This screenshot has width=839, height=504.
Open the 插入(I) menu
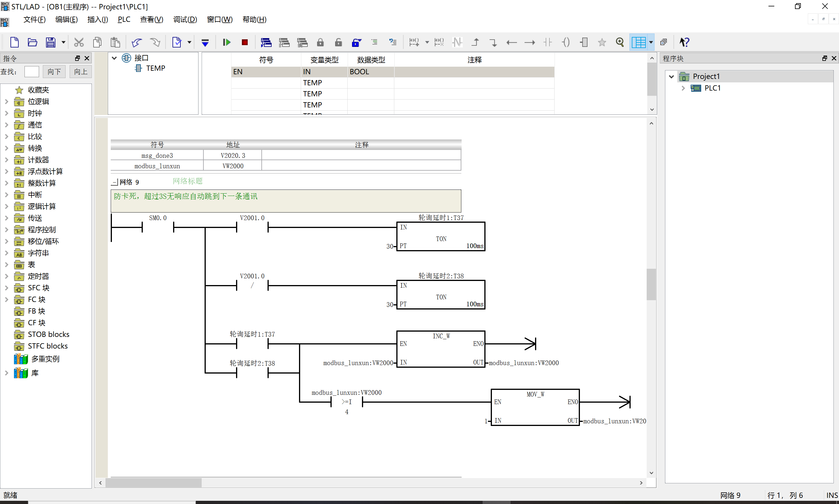pos(98,19)
